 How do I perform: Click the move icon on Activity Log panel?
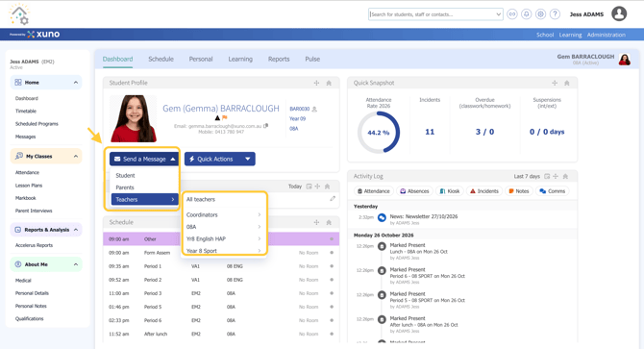pyautogui.click(x=556, y=176)
